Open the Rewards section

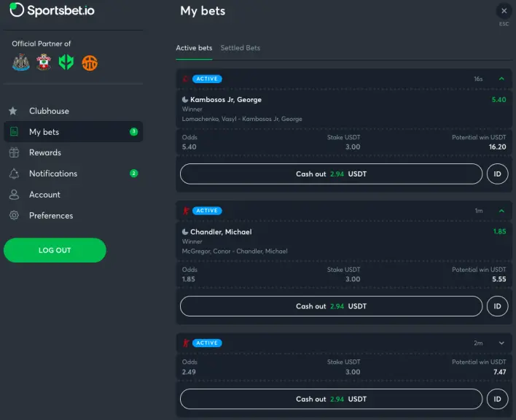point(73,152)
